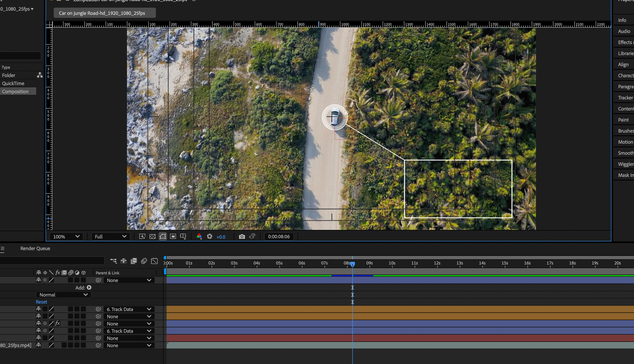Image resolution: width=634 pixels, height=364 pixels.
Task: Open the Full resolution dropdown
Action: pos(110,237)
